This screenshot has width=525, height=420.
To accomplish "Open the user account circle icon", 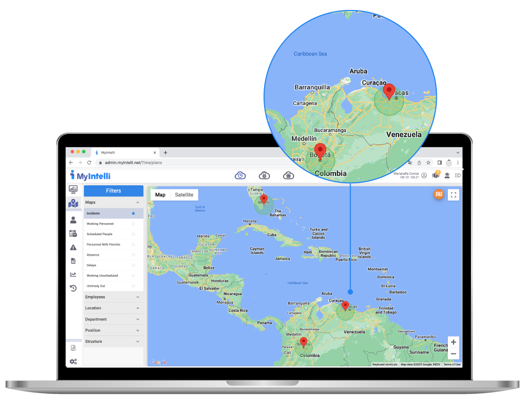I will tap(424, 175).
